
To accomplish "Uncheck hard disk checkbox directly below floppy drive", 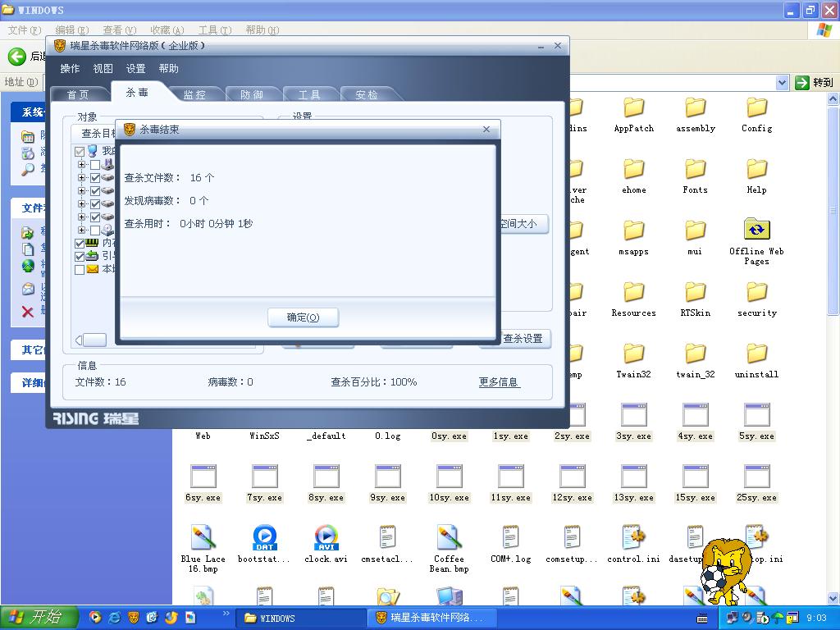I will pyautogui.click(x=95, y=178).
